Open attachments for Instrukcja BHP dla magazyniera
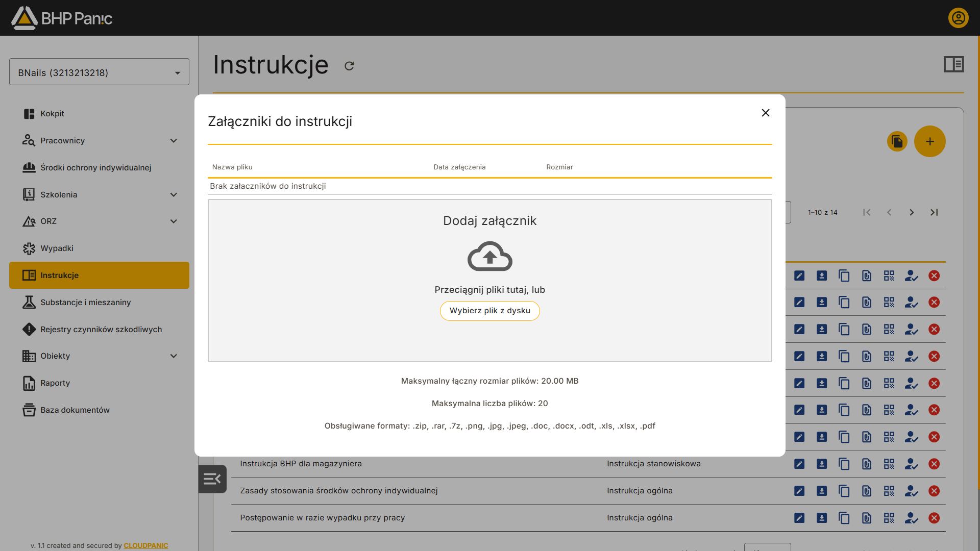Screen dimensions: 980x551 click(867, 464)
